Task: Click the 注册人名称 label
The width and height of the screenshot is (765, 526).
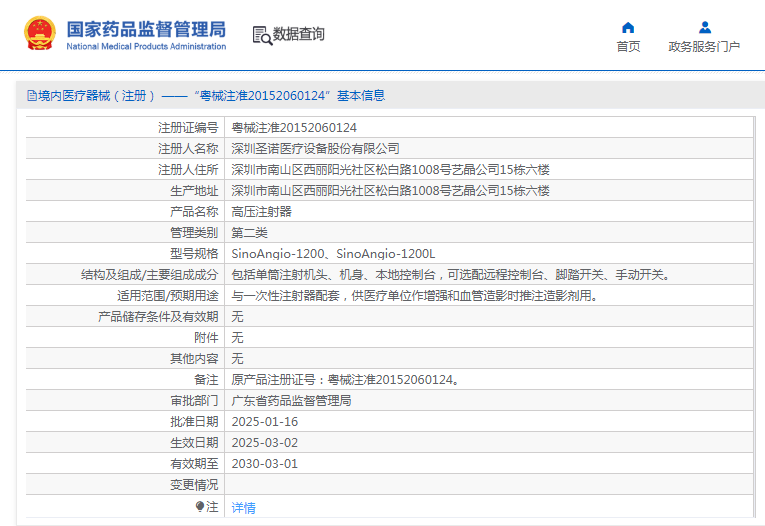Action: click(x=188, y=149)
